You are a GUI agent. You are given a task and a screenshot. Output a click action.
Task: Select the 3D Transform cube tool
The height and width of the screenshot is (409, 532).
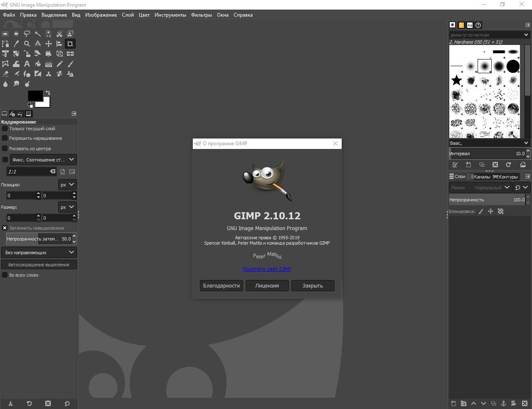click(x=59, y=54)
